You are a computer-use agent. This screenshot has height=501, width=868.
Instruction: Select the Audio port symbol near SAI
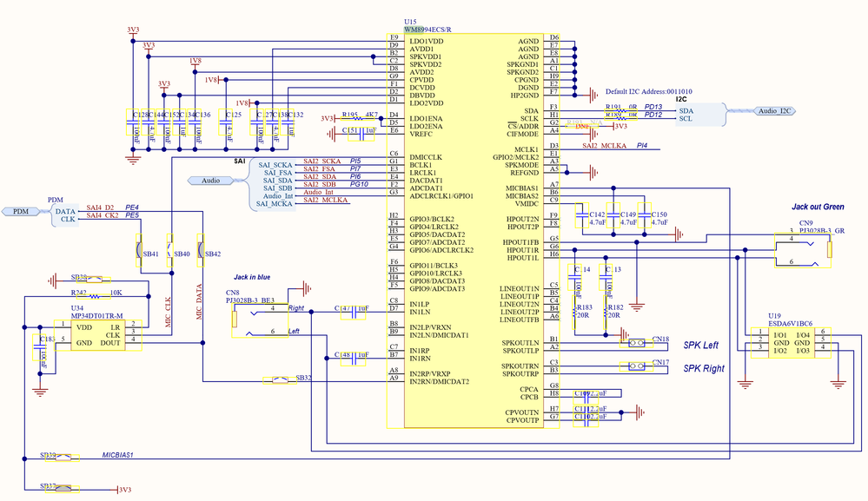pos(210,181)
